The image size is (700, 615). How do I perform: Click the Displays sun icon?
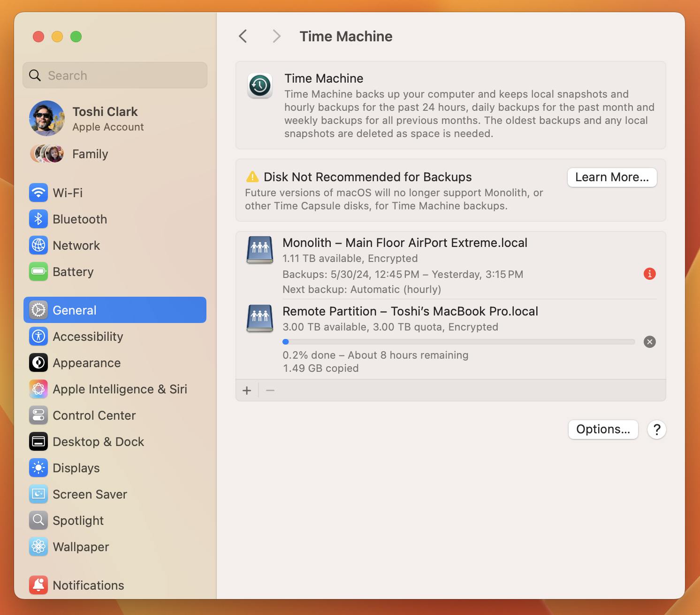click(x=38, y=468)
